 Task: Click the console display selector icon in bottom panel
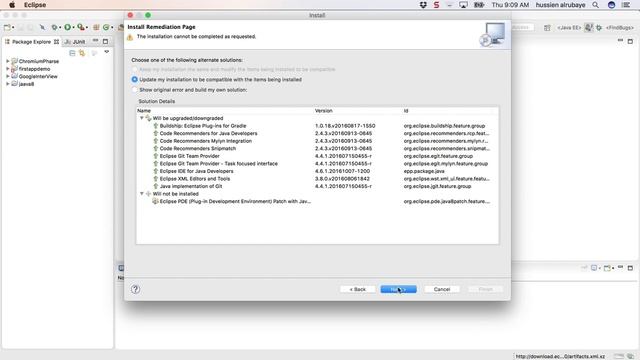click(x=594, y=268)
